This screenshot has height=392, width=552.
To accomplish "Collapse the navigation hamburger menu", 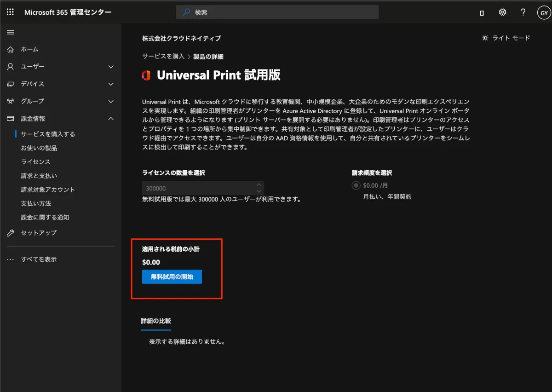I will pyautogui.click(x=10, y=32).
